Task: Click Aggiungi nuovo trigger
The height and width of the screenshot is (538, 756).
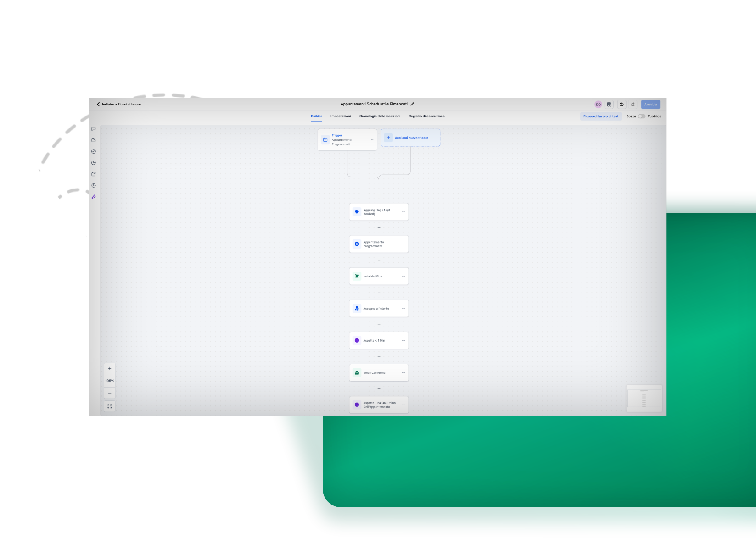Action: (410, 138)
